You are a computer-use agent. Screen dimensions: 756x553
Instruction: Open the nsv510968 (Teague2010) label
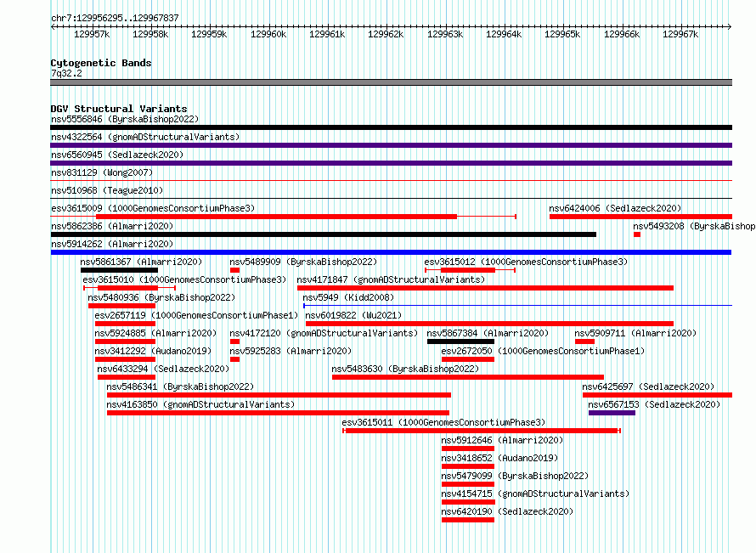(107, 190)
